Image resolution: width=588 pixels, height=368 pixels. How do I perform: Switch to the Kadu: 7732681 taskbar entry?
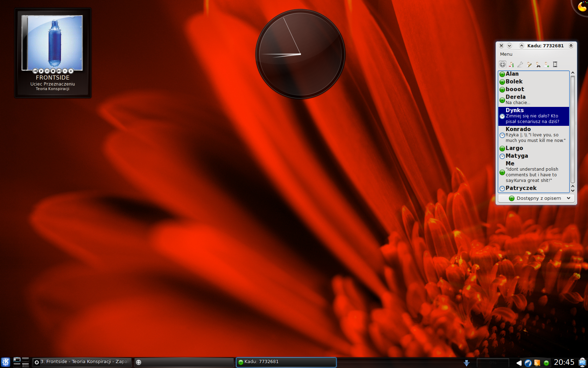286,362
